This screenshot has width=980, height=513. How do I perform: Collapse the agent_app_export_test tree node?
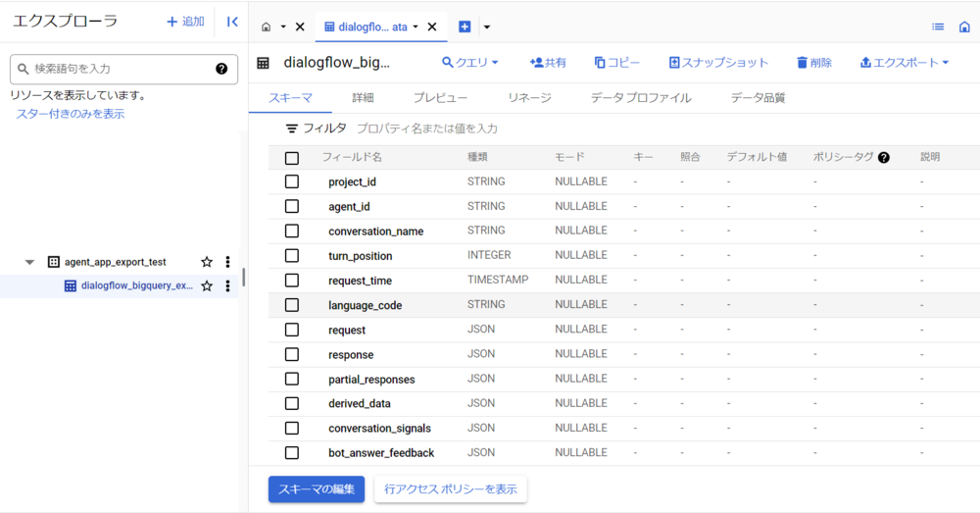29,262
